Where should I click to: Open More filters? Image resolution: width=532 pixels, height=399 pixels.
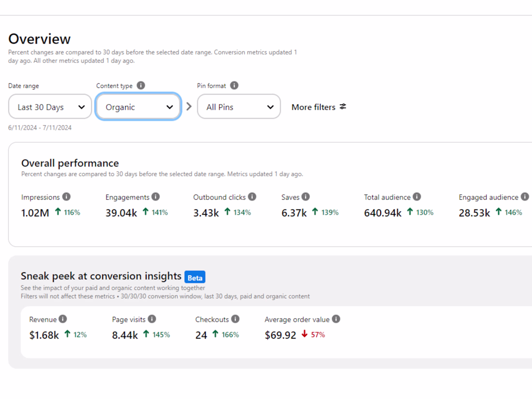319,107
